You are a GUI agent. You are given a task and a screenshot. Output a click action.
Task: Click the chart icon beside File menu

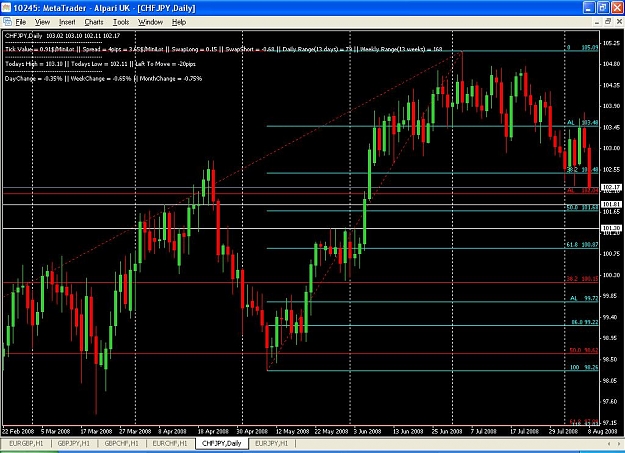(x=7, y=22)
